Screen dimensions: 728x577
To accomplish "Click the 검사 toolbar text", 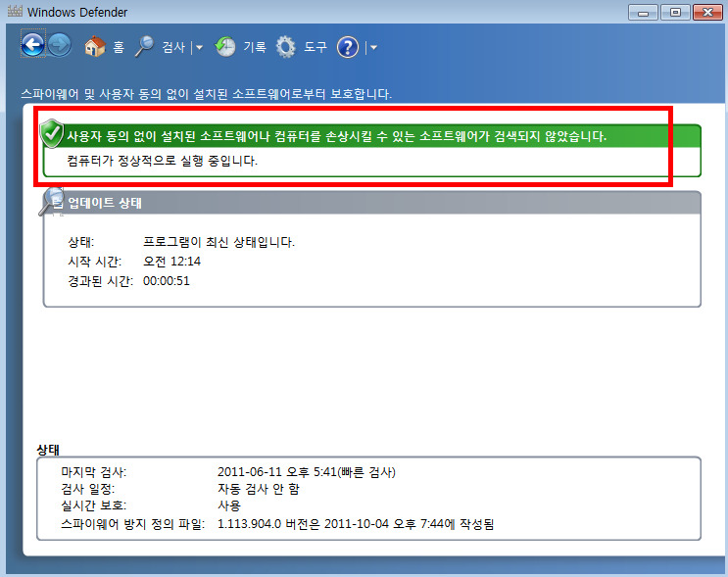I will point(173,46).
